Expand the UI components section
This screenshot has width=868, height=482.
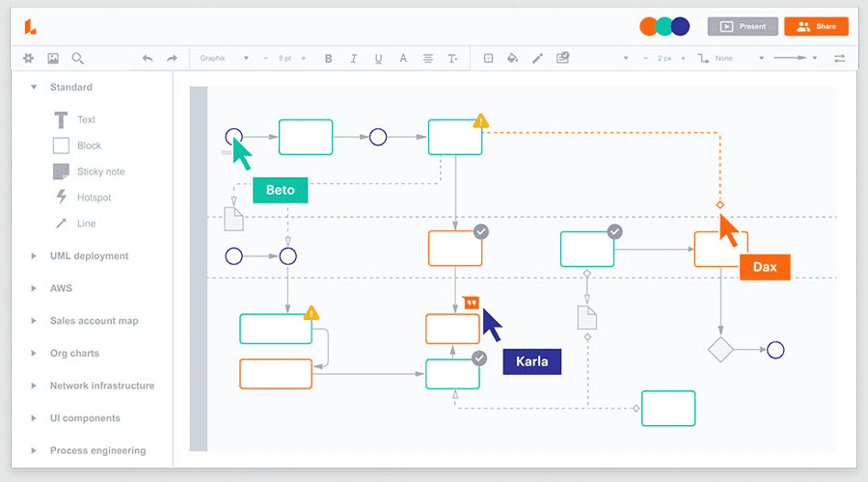point(33,417)
